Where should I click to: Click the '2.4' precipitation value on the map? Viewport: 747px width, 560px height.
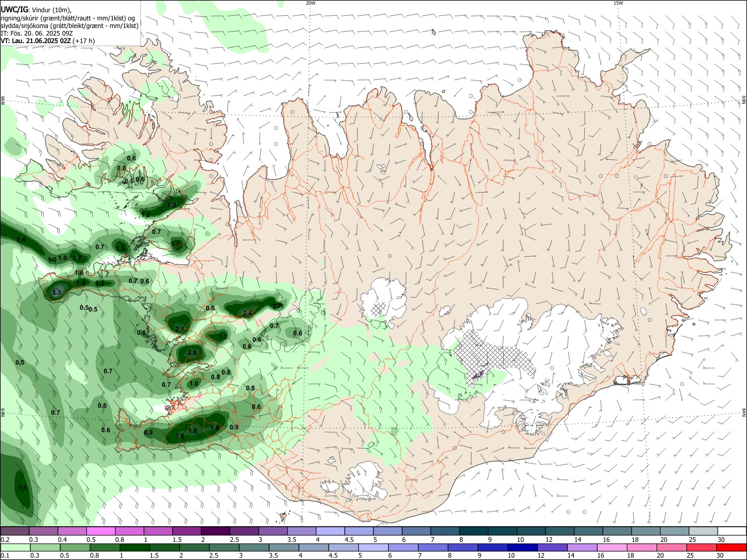[x=247, y=314]
